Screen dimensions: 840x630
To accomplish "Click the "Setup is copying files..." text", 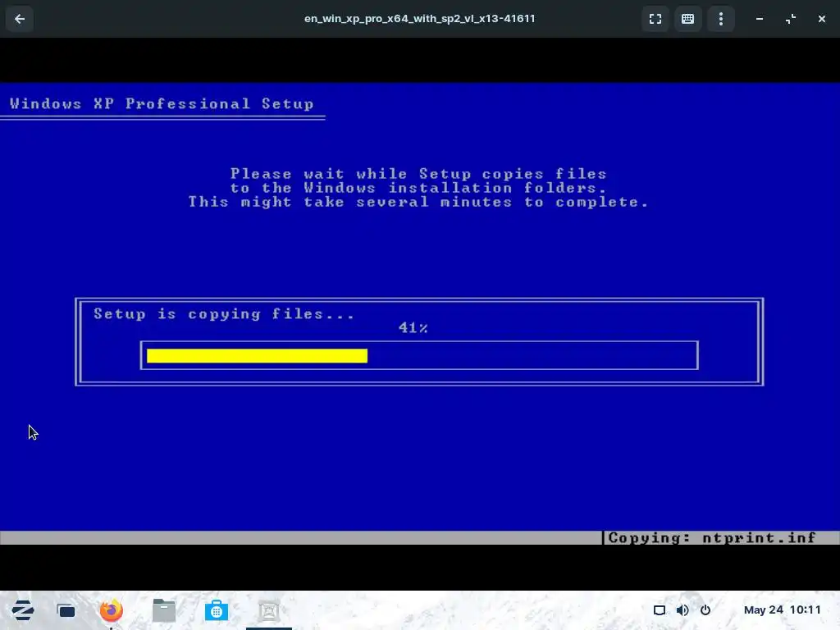I will tap(224, 314).
